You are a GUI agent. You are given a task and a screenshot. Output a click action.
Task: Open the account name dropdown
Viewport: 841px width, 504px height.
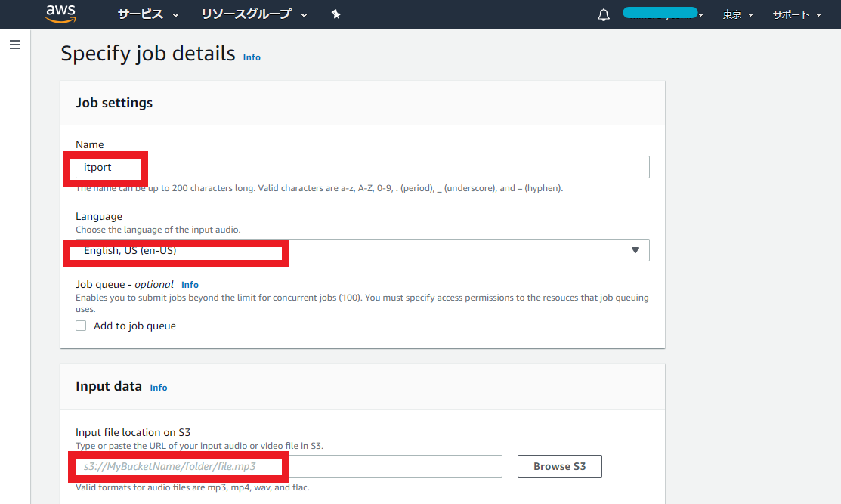click(663, 14)
